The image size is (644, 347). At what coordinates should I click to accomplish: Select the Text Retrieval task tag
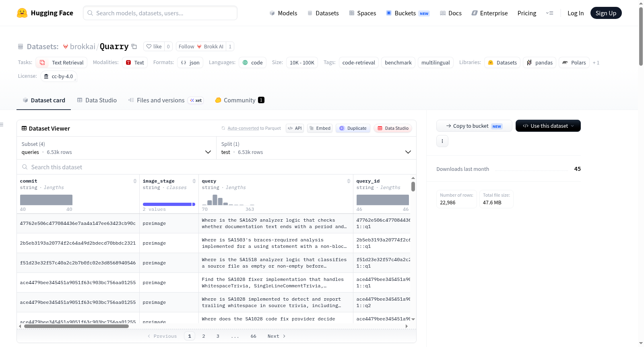point(61,62)
